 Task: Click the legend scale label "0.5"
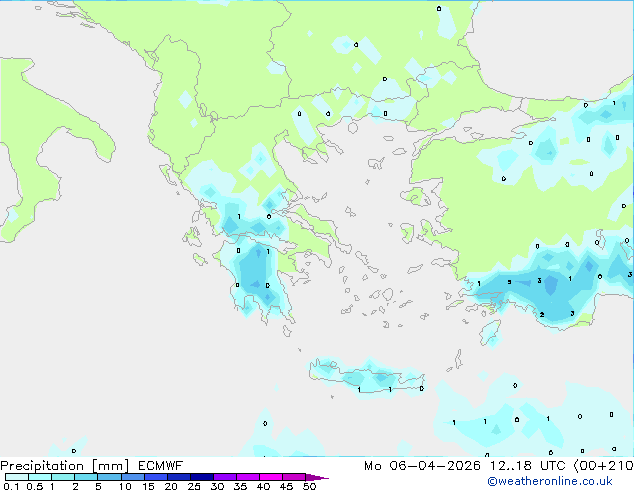pos(35,486)
